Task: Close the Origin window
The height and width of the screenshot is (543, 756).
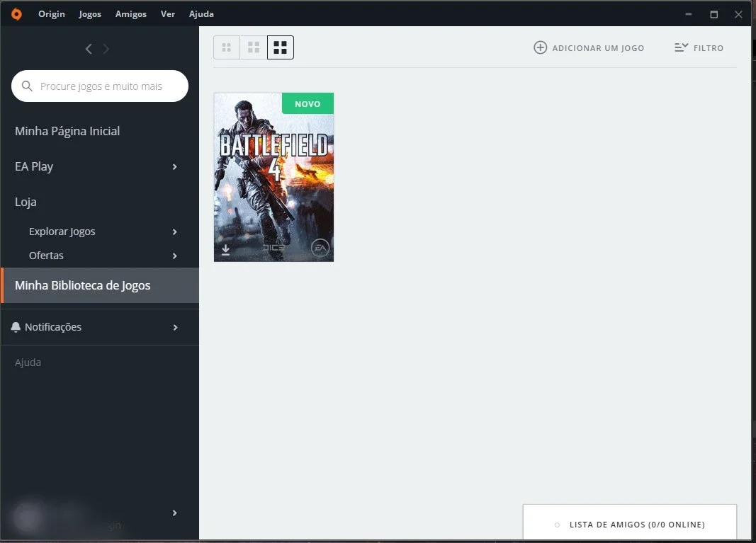Action: click(739, 14)
